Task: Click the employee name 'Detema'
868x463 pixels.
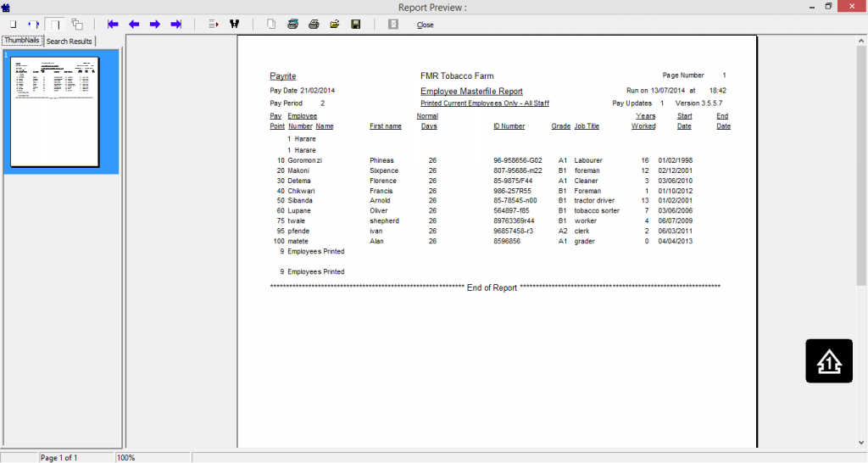Action: (299, 181)
